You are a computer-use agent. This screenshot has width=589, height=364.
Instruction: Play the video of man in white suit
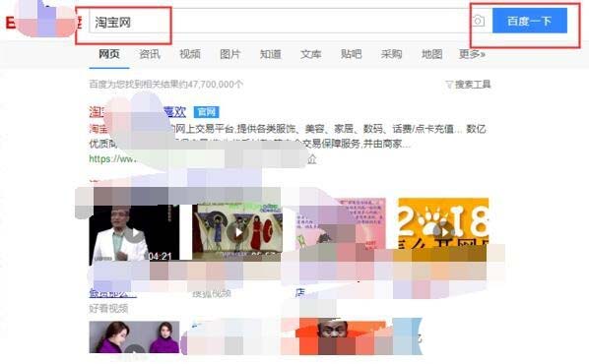pyautogui.click(x=134, y=234)
